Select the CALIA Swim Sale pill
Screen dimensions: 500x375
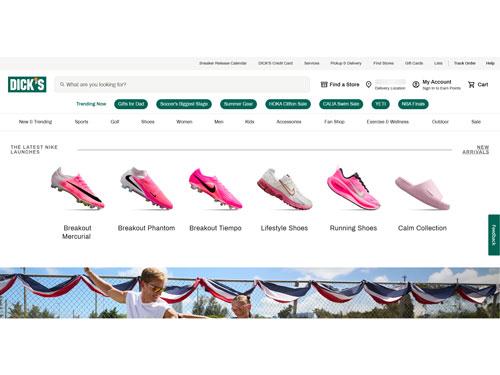(341, 104)
